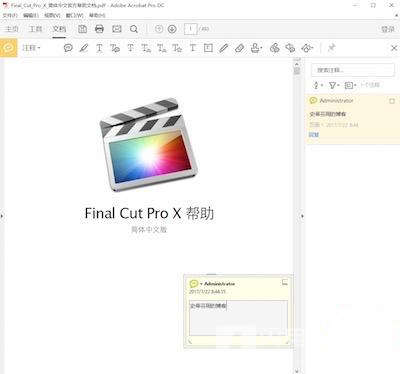The height and width of the screenshot is (374, 400).
Task: Send the file by email icon
Action: click(x=117, y=29)
